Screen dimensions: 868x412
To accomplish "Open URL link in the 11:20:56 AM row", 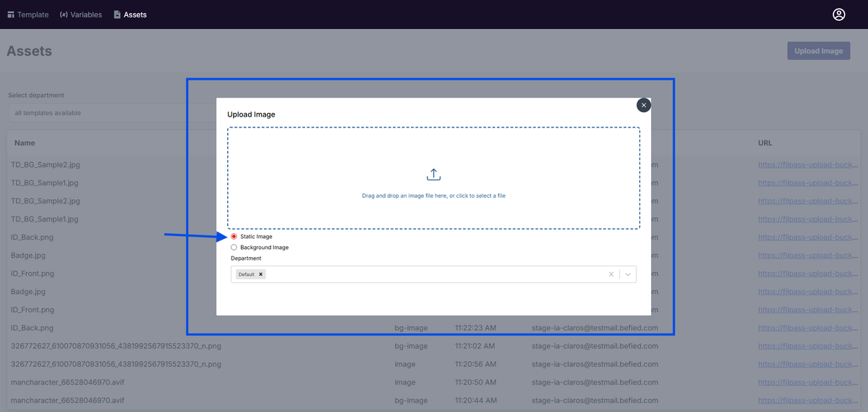I will (x=809, y=364).
